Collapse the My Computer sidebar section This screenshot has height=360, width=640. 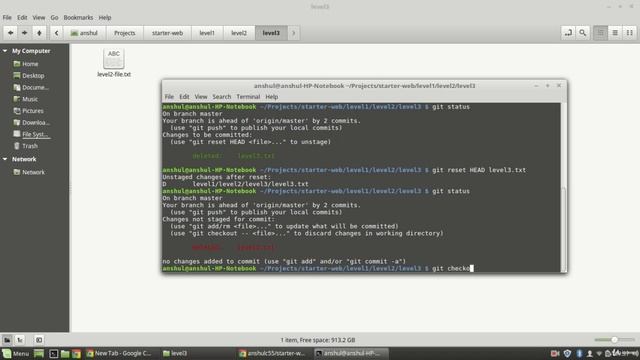5,51
